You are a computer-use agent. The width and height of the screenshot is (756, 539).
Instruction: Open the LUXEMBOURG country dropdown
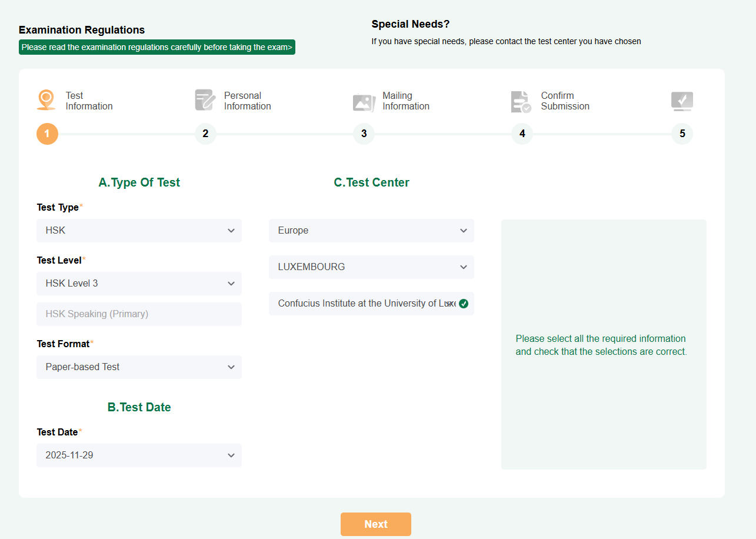[371, 267]
